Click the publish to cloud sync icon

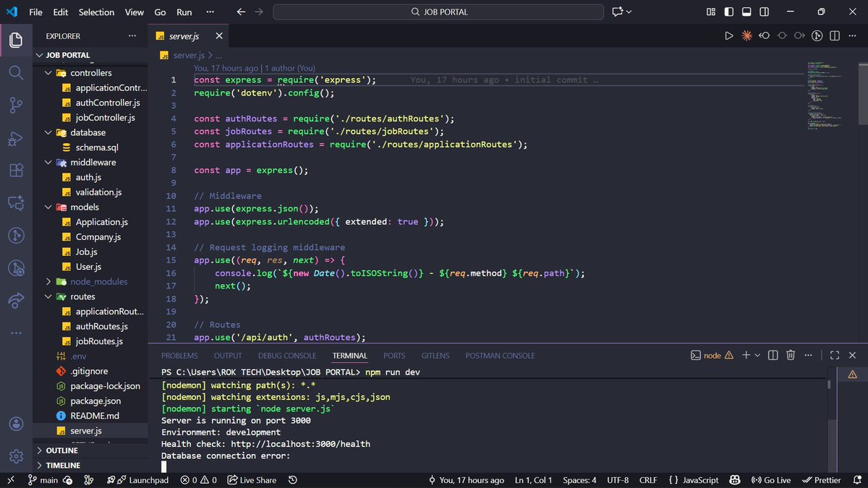pos(68,480)
